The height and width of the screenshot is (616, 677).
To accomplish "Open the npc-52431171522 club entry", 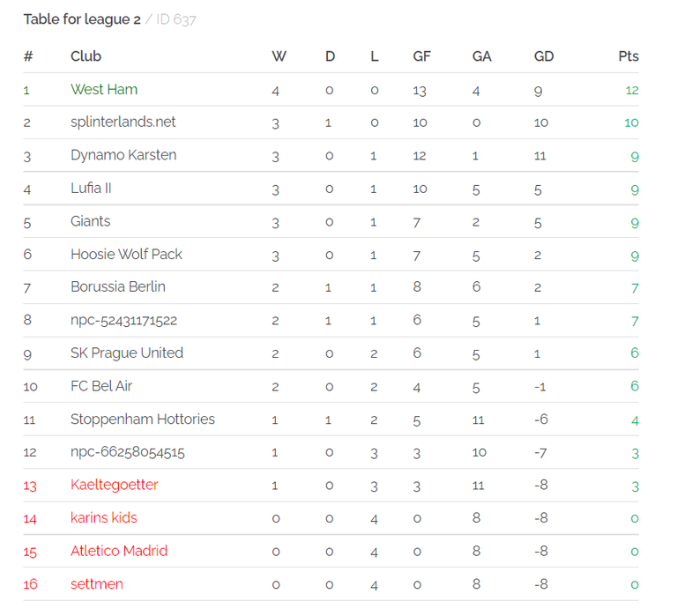I will tap(124, 320).
